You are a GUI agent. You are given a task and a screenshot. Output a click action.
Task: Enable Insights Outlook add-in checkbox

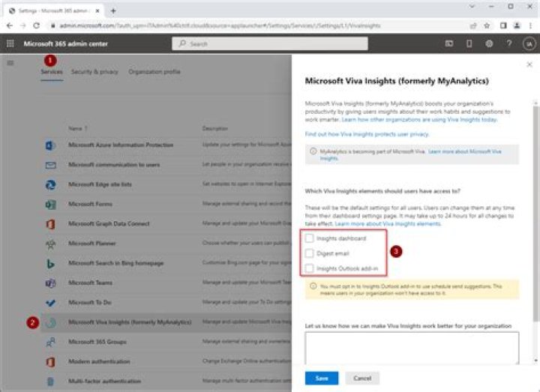[309, 268]
